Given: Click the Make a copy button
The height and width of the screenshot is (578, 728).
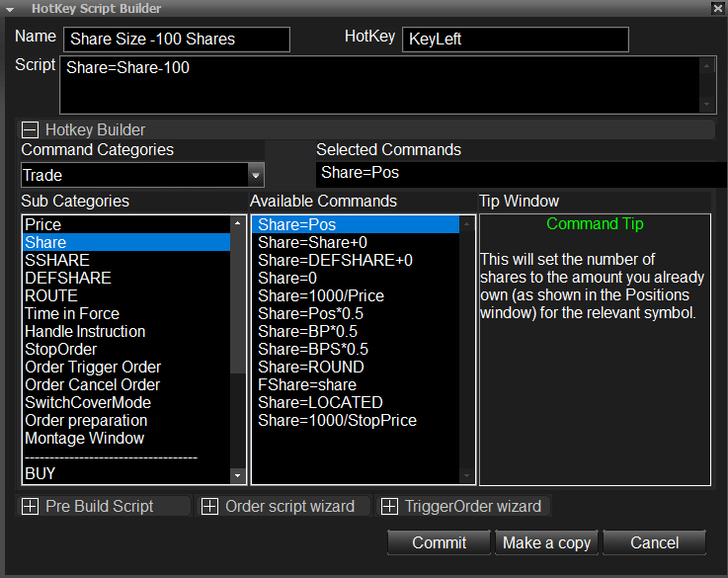Looking at the screenshot, I should tap(546, 542).
